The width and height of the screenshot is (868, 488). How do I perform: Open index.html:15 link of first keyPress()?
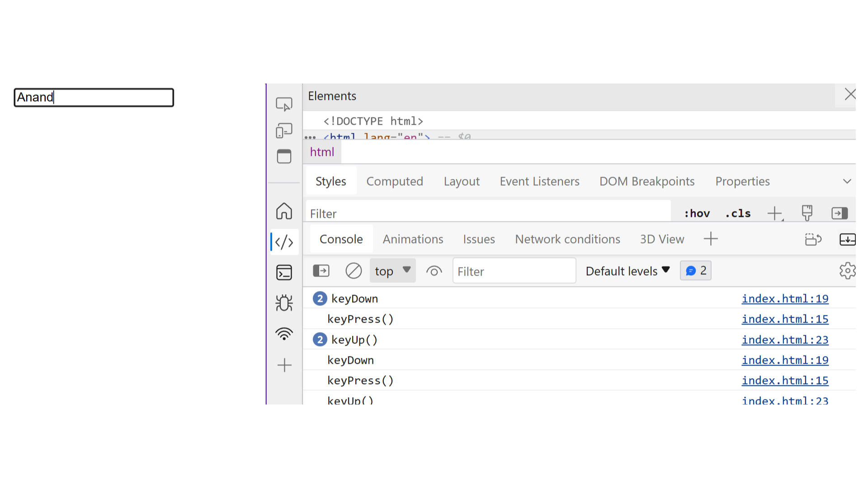(x=785, y=319)
